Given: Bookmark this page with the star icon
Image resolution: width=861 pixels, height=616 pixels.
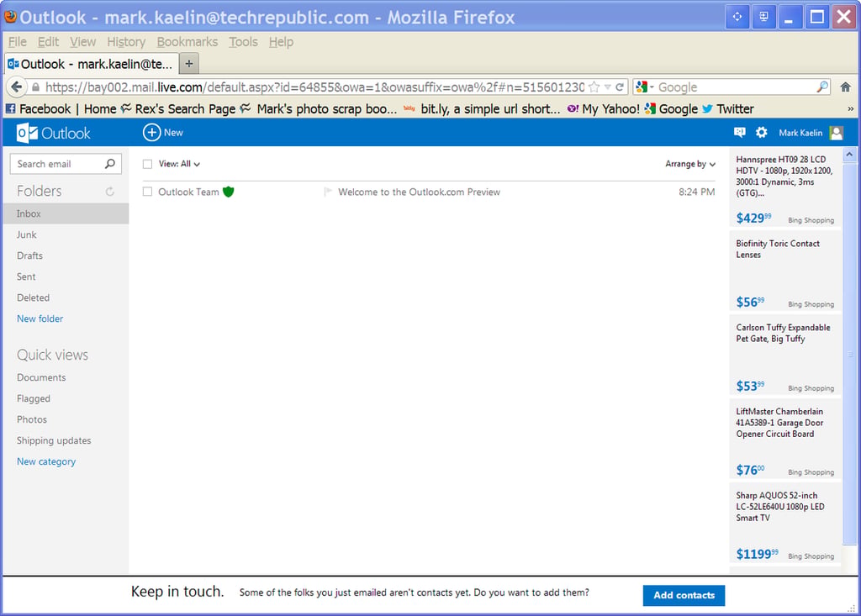Looking at the screenshot, I should pyautogui.click(x=594, y=87).
